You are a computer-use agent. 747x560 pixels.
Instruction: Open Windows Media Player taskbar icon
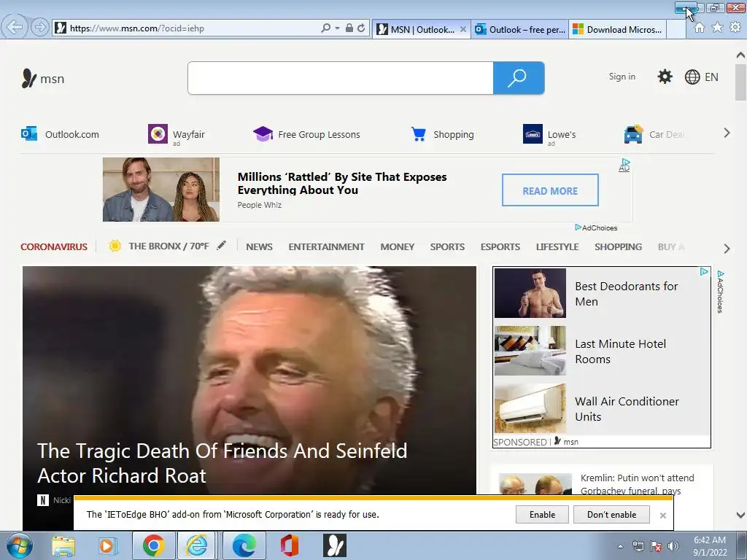tap(108, 546)
